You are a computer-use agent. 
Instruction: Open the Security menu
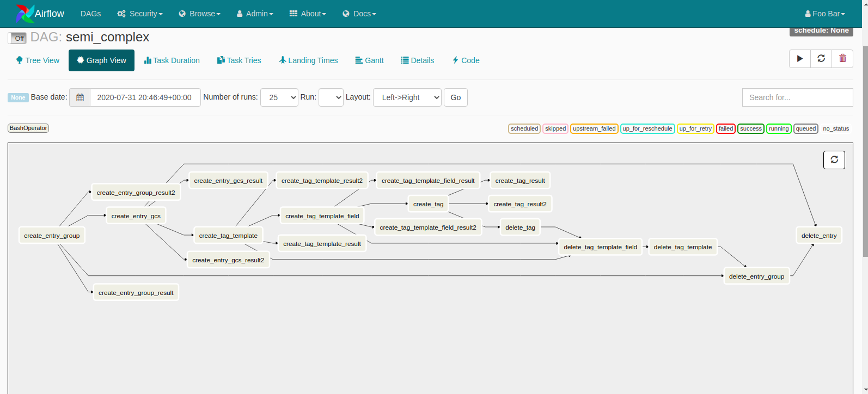tap(140, 14)
